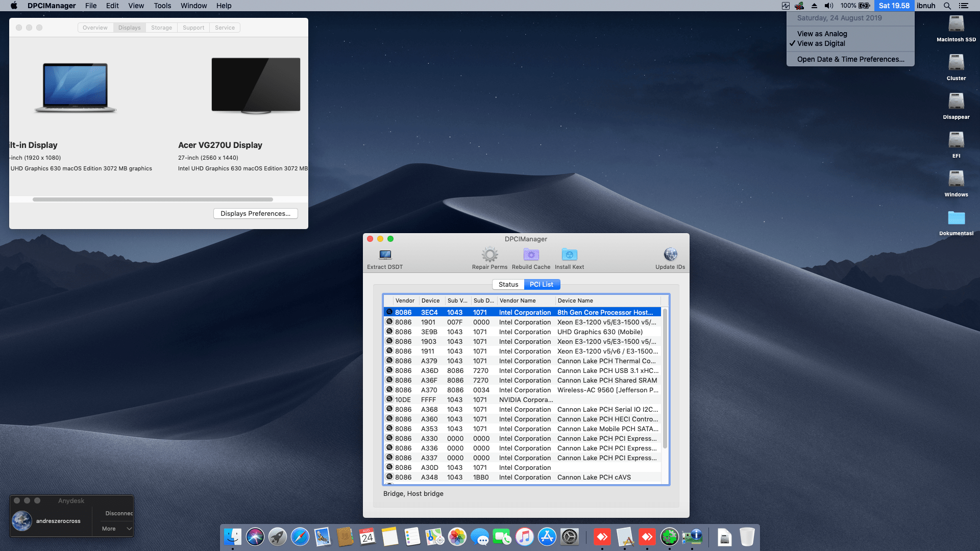Open Safari from the Dock

pos(300,537)
